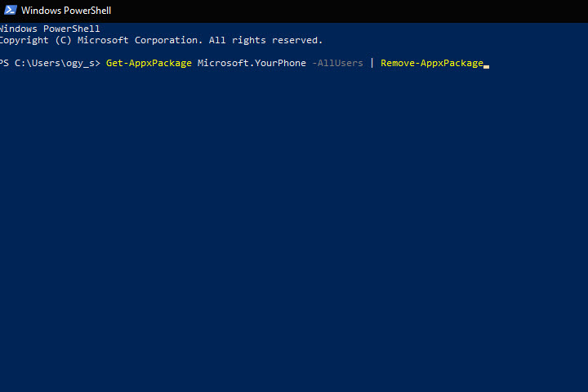Click the (C) symbol in copyright line

(x=64, y=40)
